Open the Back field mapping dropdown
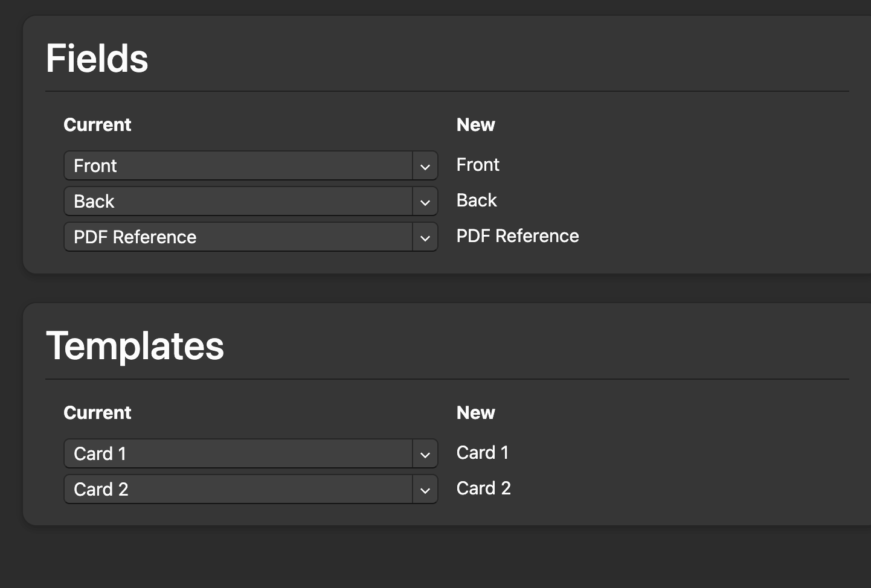The image size is (871, 588). pyautogui.click(x=239, y=201)
